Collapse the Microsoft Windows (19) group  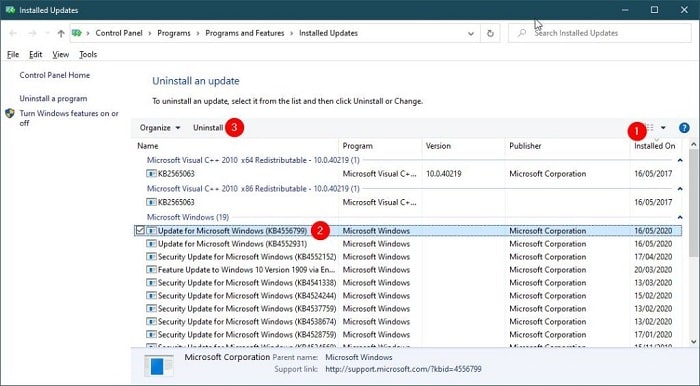pyautogui.click(x=679, y=217)
